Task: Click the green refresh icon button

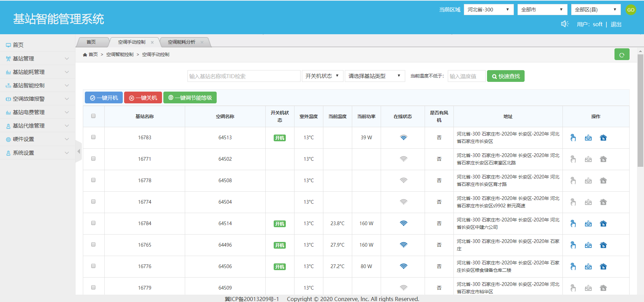Action: pos(622,54)
